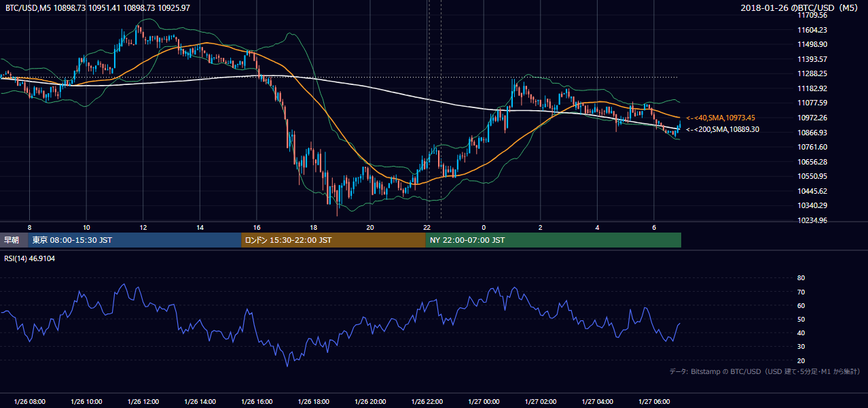Click the 1/27 00:00 time axis label

[x=484, y=402]
